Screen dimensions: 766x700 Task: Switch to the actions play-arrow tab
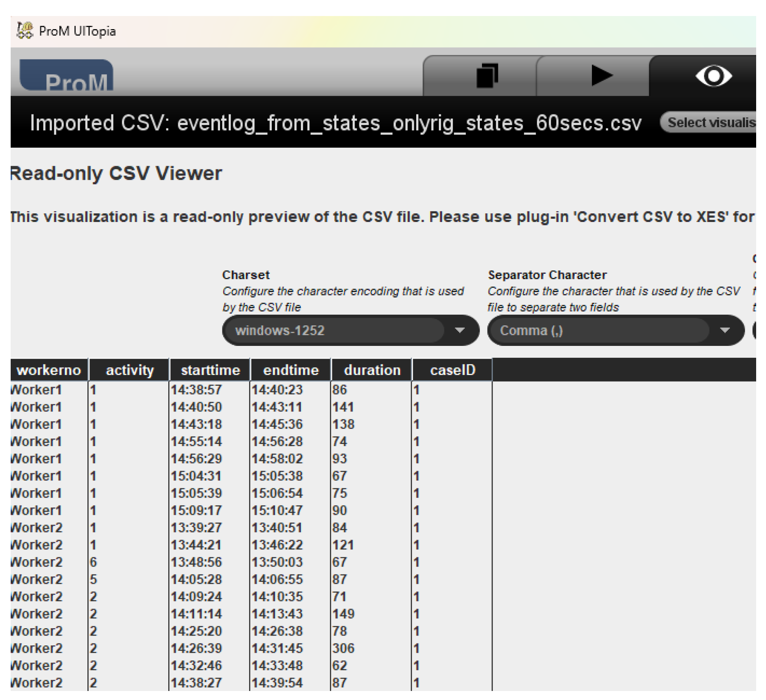(601, 76)
